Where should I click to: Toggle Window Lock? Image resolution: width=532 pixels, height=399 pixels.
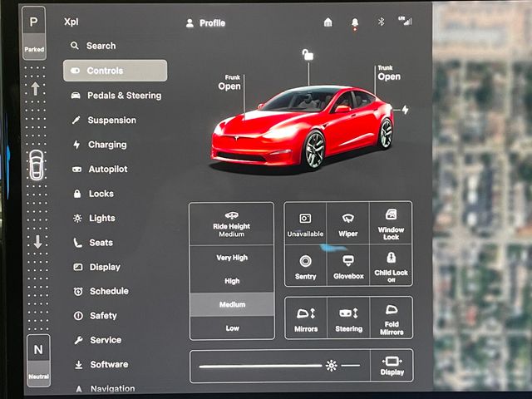tap(391, 224)
